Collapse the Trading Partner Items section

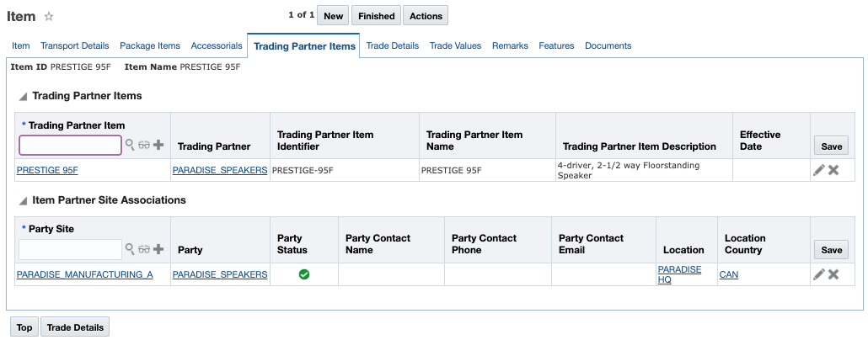pyautogui.click(x=23, y=97)
